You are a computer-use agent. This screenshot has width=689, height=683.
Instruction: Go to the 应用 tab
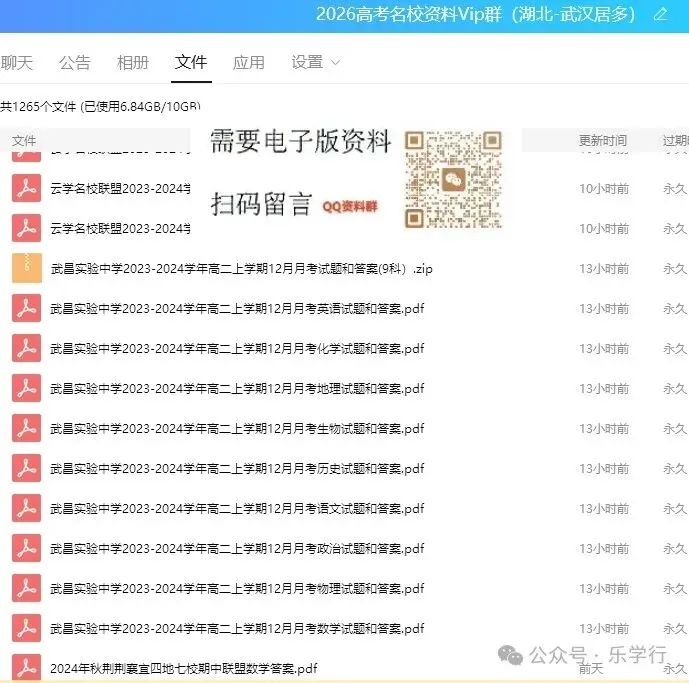point(249,62)
